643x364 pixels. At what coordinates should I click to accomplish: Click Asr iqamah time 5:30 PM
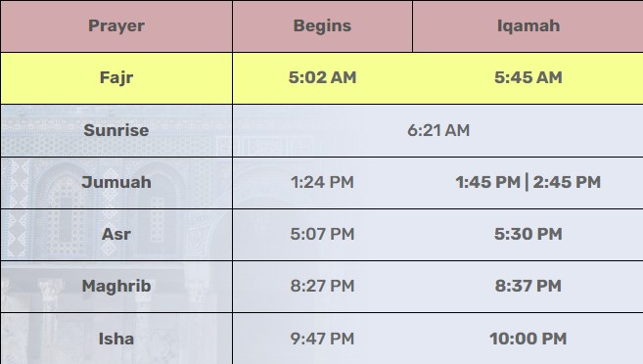[528, 234]
